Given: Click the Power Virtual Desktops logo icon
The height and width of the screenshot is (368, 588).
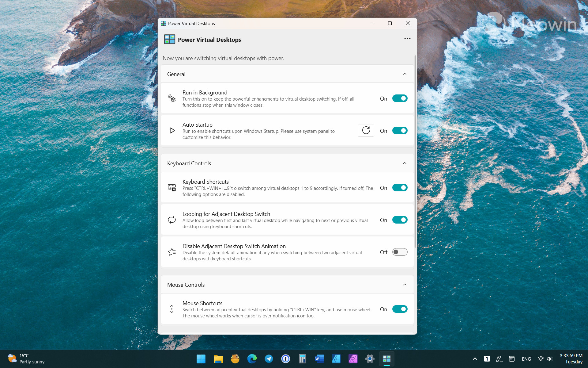Looking at the screenshot, I should (169, 39).
